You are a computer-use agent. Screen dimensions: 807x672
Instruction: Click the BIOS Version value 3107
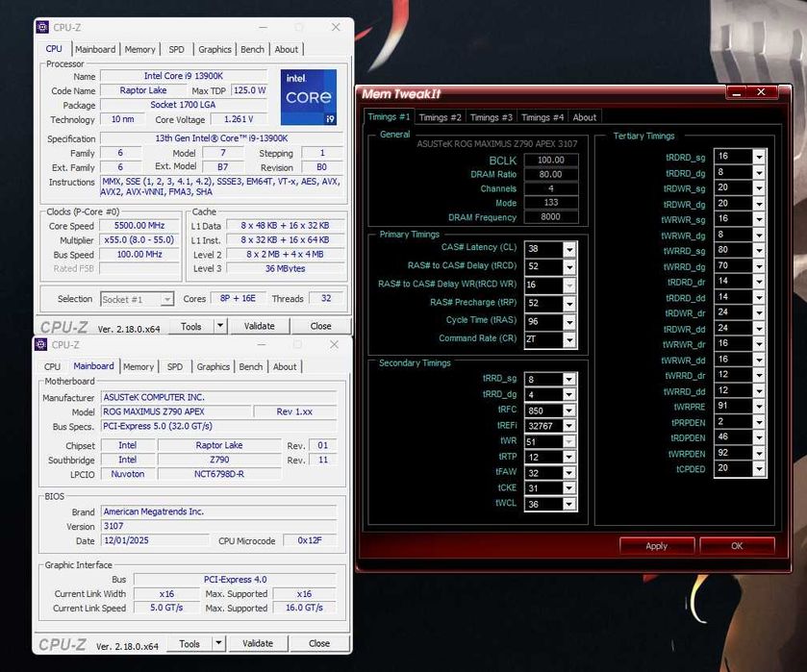pyautogui.click(x=218, y=526)
